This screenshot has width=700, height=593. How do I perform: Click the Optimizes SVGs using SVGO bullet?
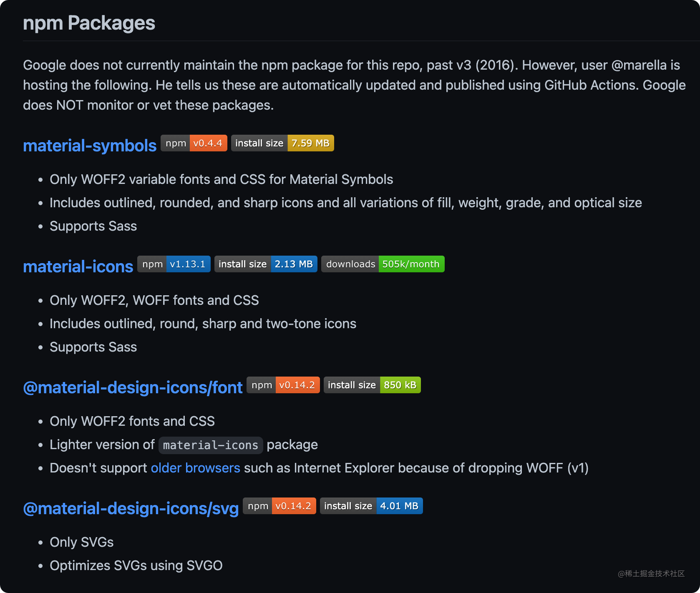pyautogui.click(x=136, y=565)
